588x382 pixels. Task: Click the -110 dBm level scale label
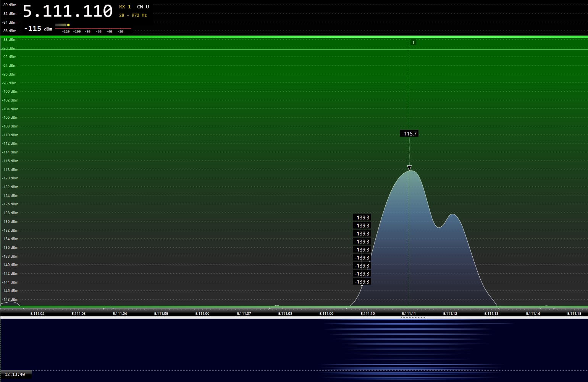point(10,135)
